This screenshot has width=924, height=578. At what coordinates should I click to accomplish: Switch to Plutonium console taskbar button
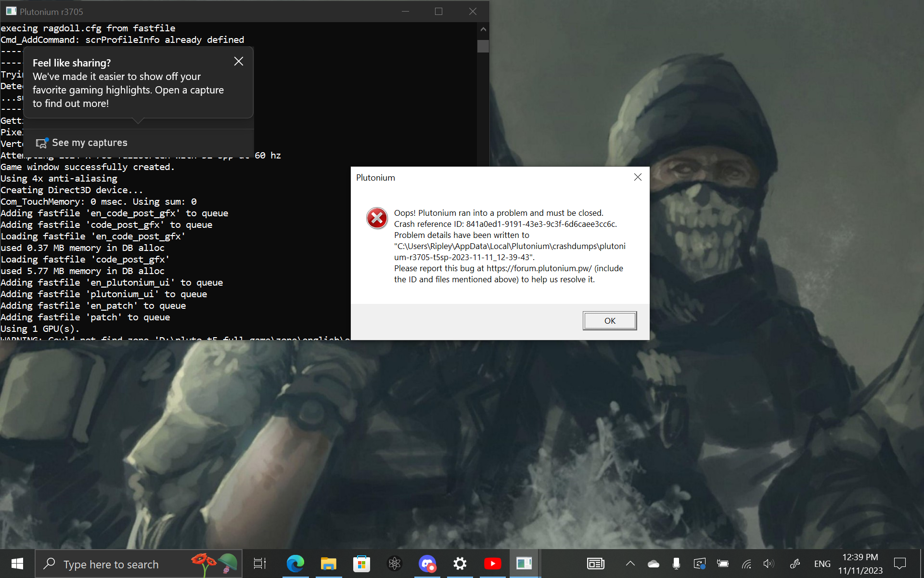pos(524,564)
